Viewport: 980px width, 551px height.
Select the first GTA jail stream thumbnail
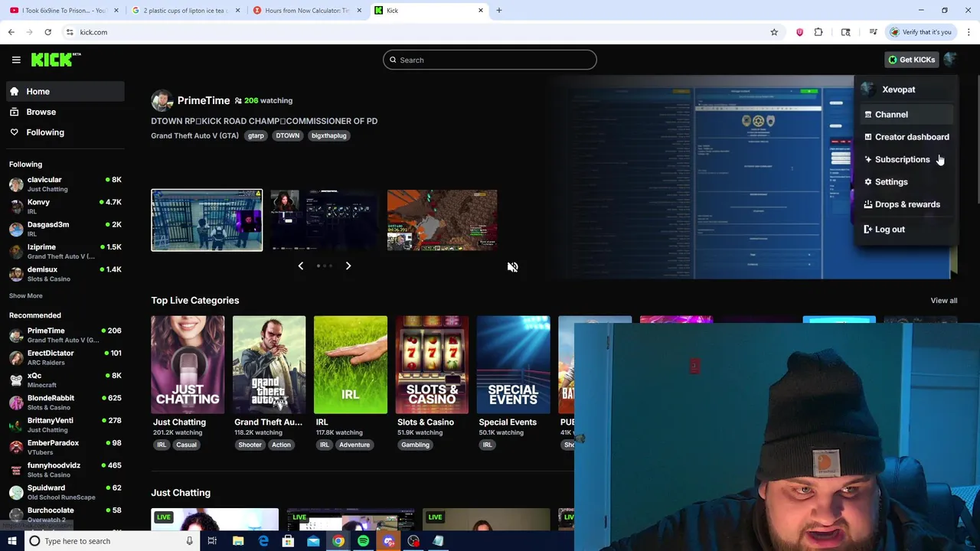(x=207, y=220)
